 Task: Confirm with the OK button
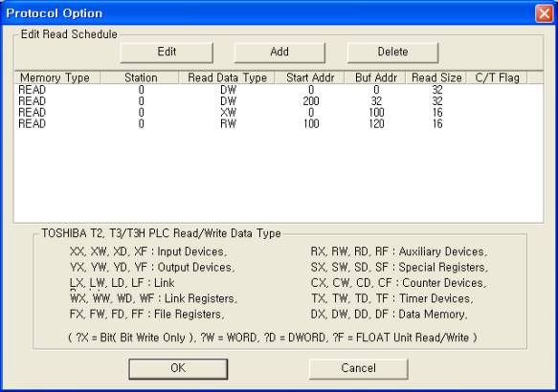(178, 368)
